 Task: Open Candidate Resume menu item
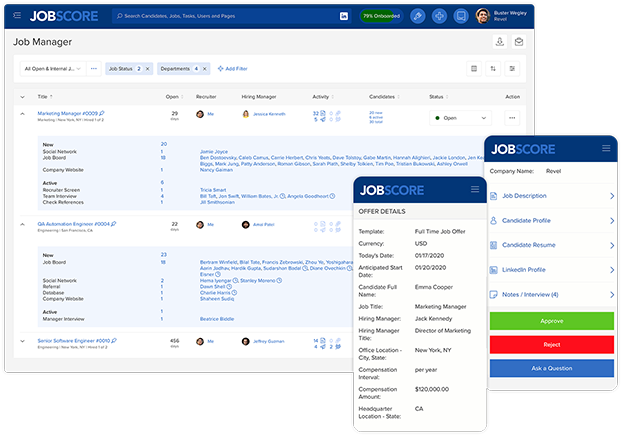tap(552, 245)
